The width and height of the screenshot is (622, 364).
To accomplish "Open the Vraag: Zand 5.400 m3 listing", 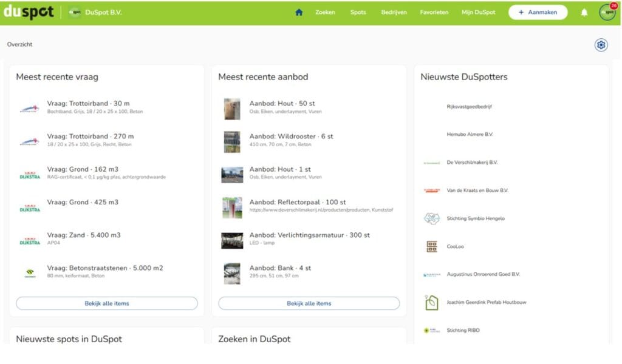I will click(x=84, y=235).
